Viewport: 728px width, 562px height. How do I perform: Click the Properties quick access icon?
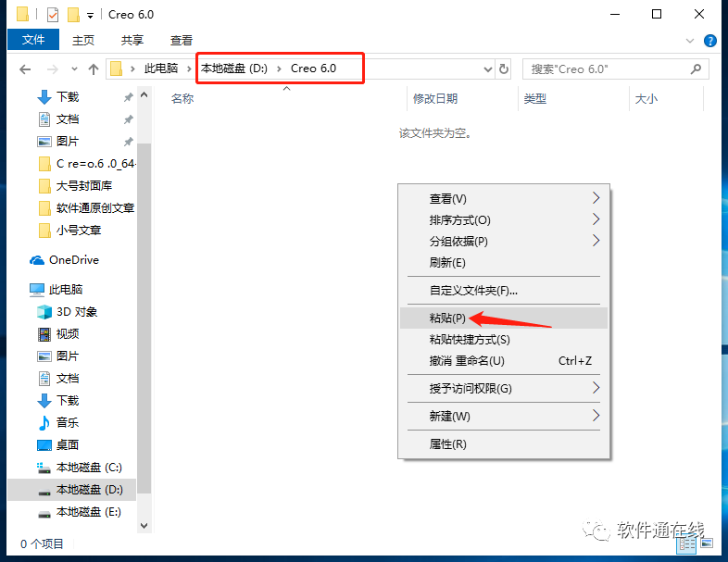[53, 15]
